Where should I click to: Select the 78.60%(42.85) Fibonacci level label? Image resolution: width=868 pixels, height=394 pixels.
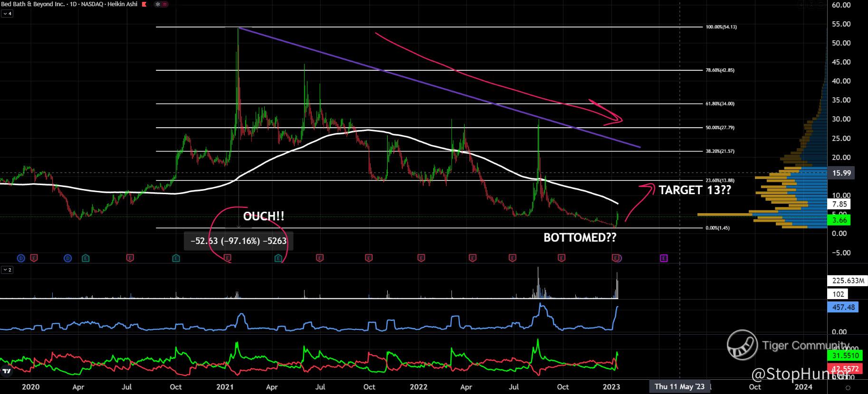(720, 70)
